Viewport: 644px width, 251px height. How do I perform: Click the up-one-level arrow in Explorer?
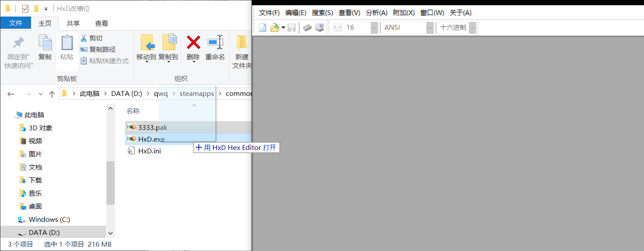(x=52, y=94)
